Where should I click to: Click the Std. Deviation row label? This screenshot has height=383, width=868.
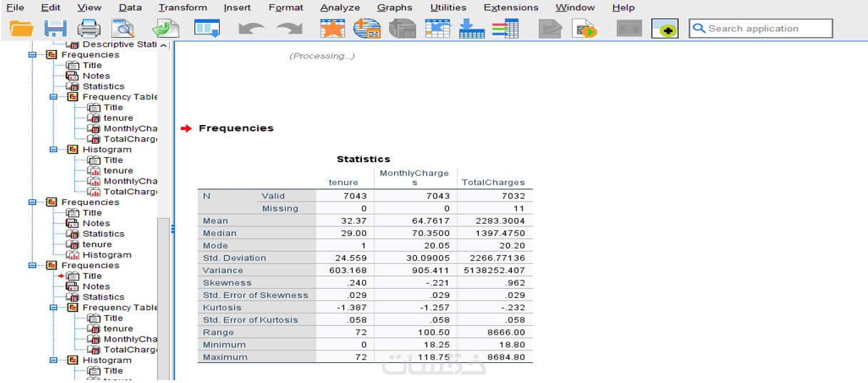234,258
